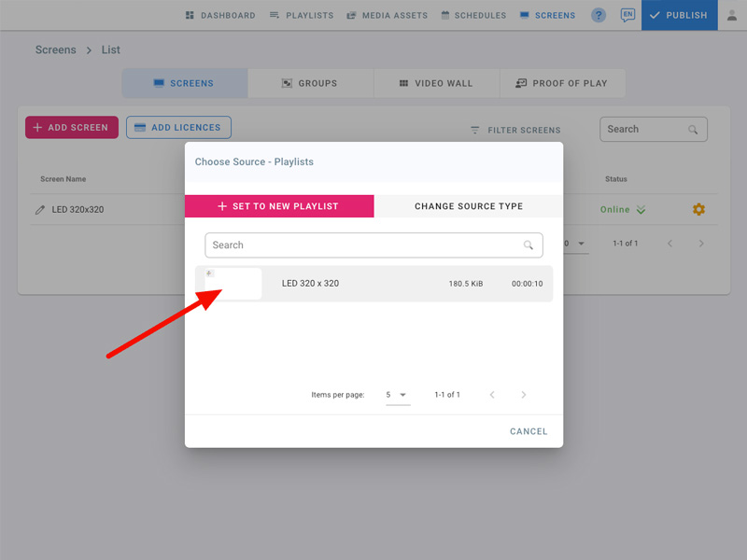Cancel the Choose Source dialog
Screen dimensions: 747x560
529,431
